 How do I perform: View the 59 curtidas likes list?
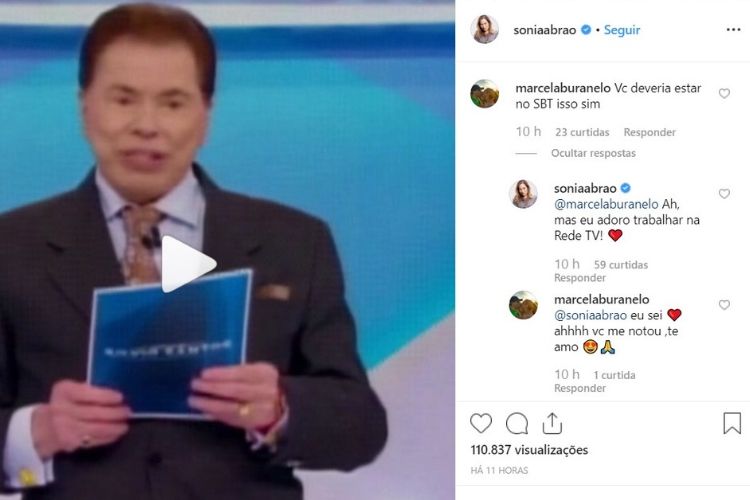621,265
